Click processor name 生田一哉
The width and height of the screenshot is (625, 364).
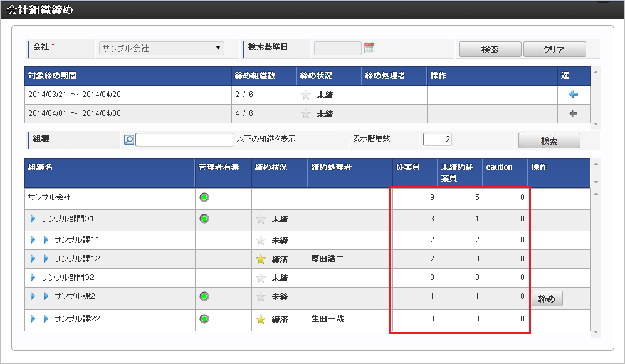327,319
